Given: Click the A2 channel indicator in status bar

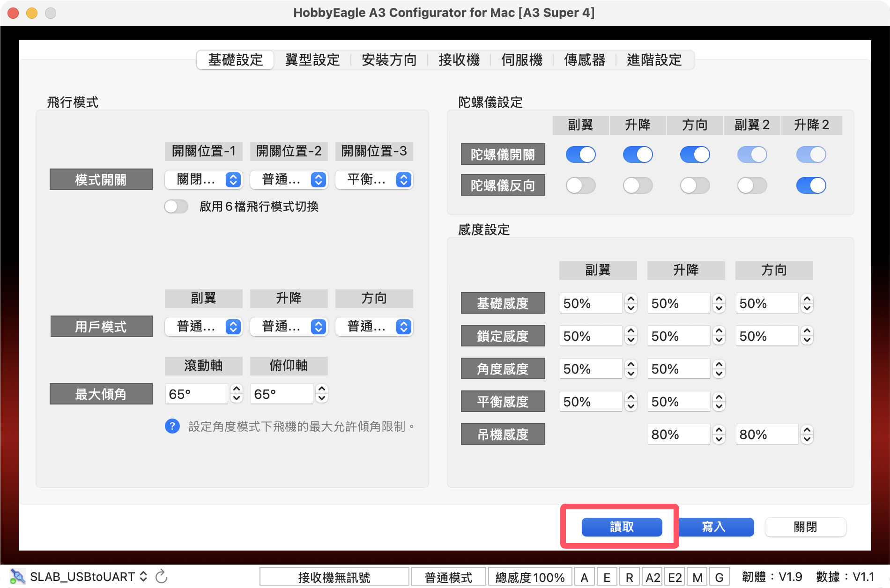Looking at the screenshot, I should coord(653,577).
